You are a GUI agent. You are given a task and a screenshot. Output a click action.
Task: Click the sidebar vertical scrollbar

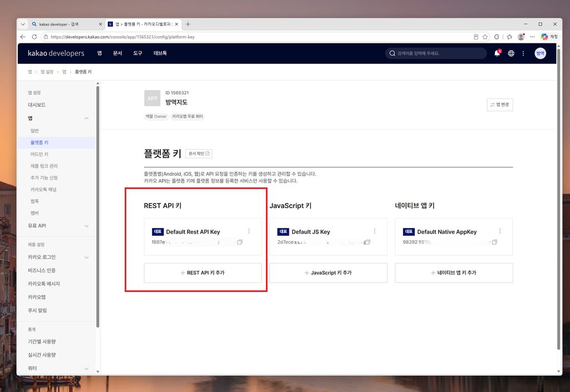[97, 207]
